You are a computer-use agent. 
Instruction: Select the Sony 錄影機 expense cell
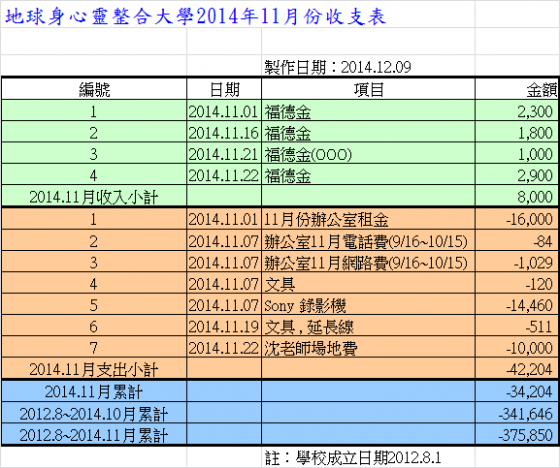368,305
